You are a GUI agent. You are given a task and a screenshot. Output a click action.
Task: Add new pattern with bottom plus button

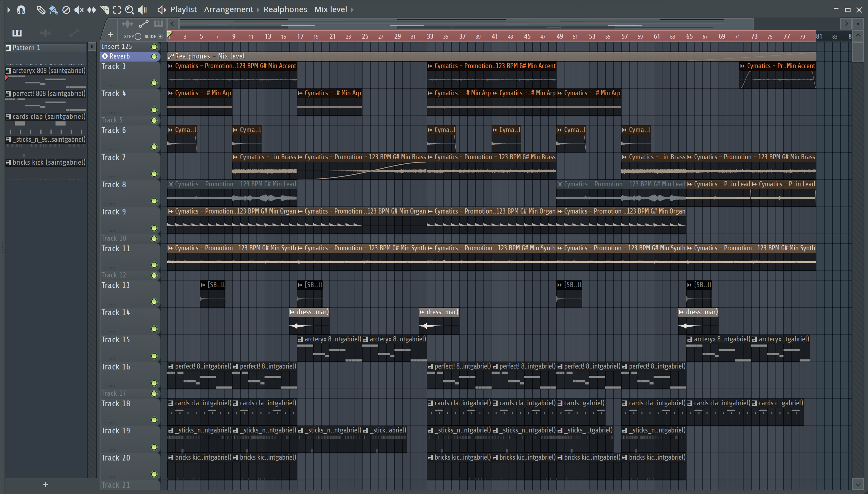46,484
